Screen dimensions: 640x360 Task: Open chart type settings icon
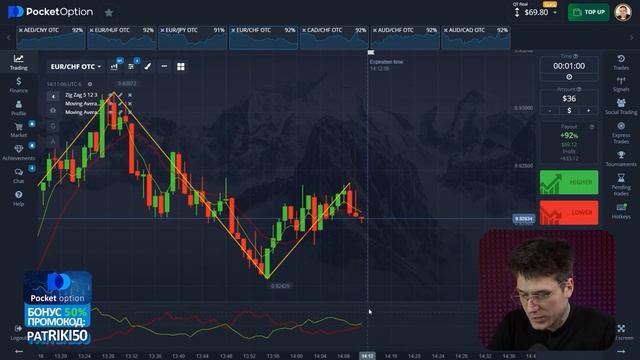(x=114, y=66)
